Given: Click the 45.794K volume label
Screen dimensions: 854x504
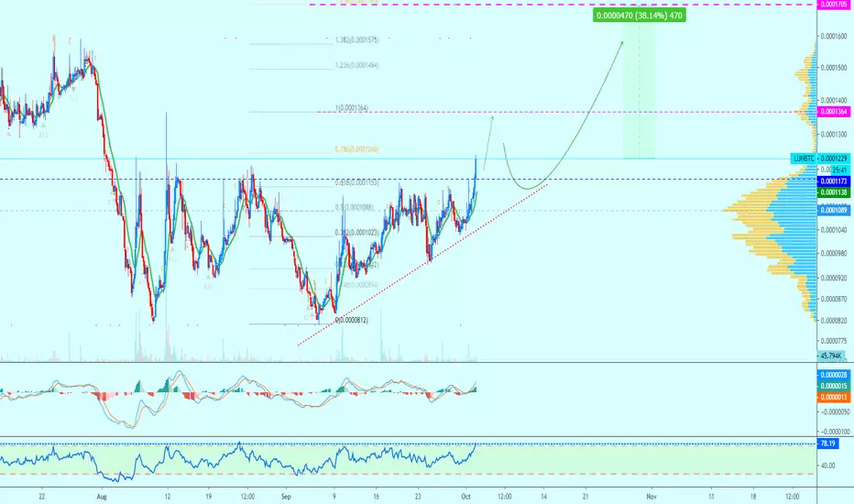Looking at the screenshot, I should [830, 356].
